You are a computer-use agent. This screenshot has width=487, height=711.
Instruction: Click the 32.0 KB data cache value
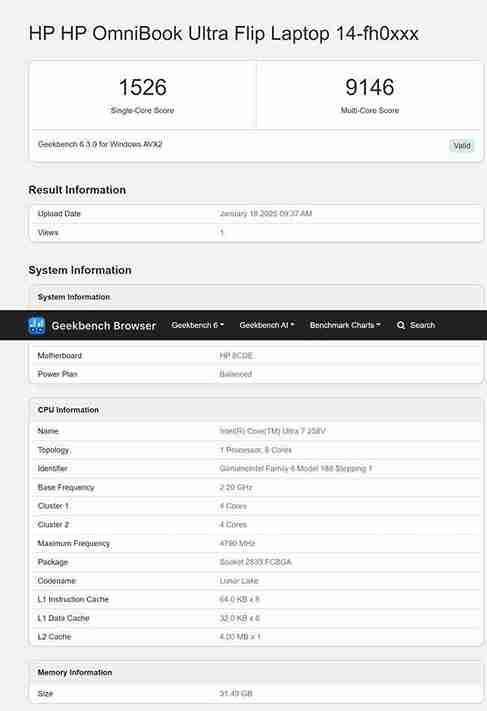point(239,618)
